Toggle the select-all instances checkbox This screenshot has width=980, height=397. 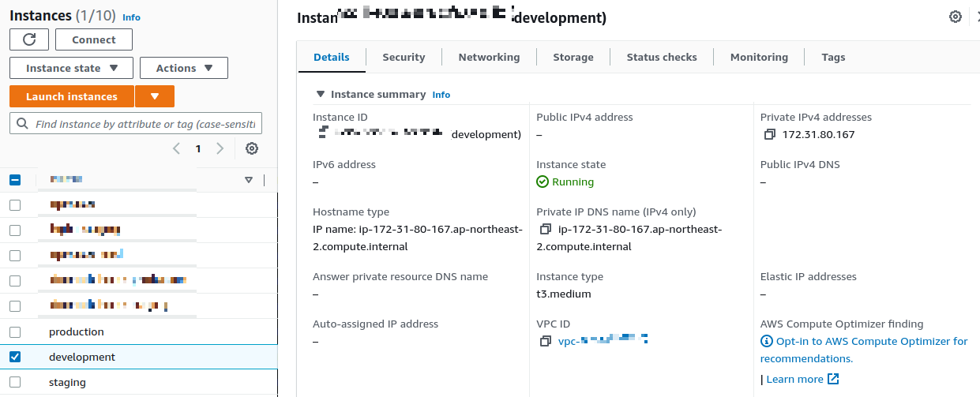[15, 180]
